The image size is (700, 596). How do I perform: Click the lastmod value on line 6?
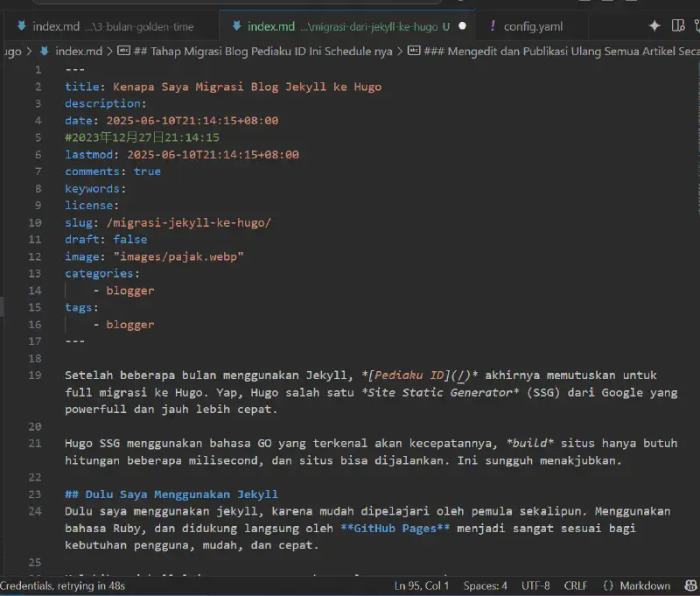[x=213, y=154]
